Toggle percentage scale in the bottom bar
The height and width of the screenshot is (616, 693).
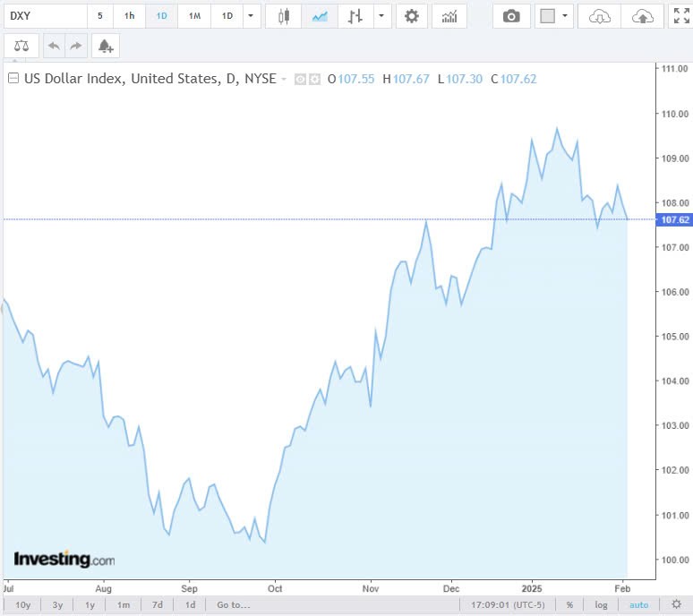pyautogui.click(x=569, y=604)
